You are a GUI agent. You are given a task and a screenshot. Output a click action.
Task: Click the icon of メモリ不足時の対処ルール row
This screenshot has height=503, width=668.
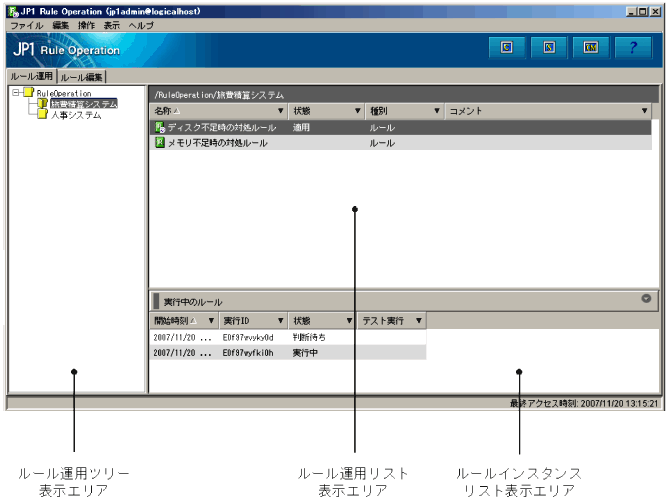click(160, 142)
